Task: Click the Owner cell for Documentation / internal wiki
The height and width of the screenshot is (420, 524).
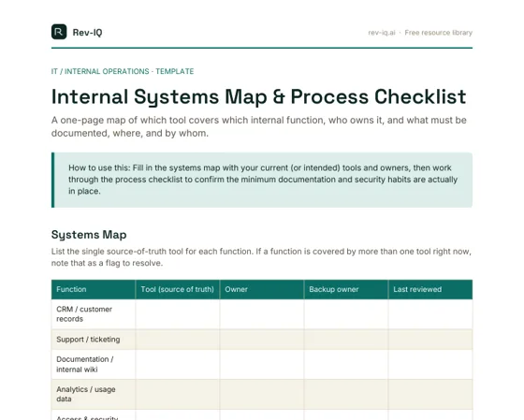Action: pyautogui.click(x=262, y=364)
